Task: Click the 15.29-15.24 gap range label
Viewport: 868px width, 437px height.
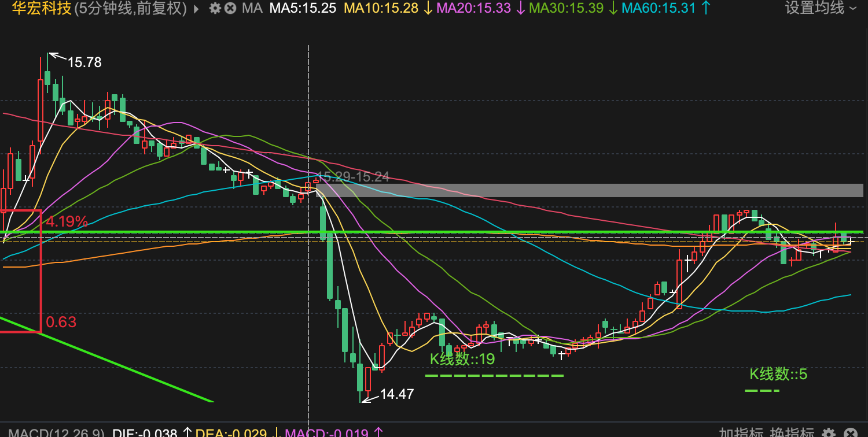Action: click(352, 177)
